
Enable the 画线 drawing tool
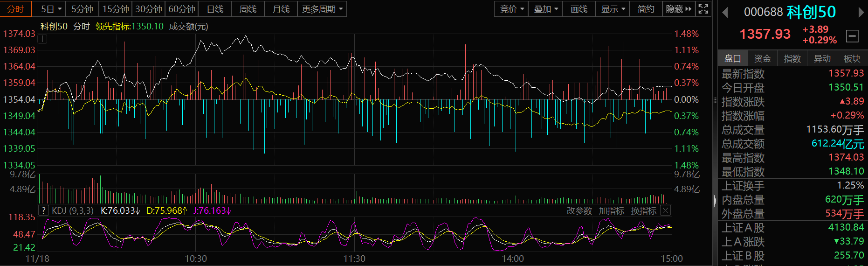pos(579,9)
